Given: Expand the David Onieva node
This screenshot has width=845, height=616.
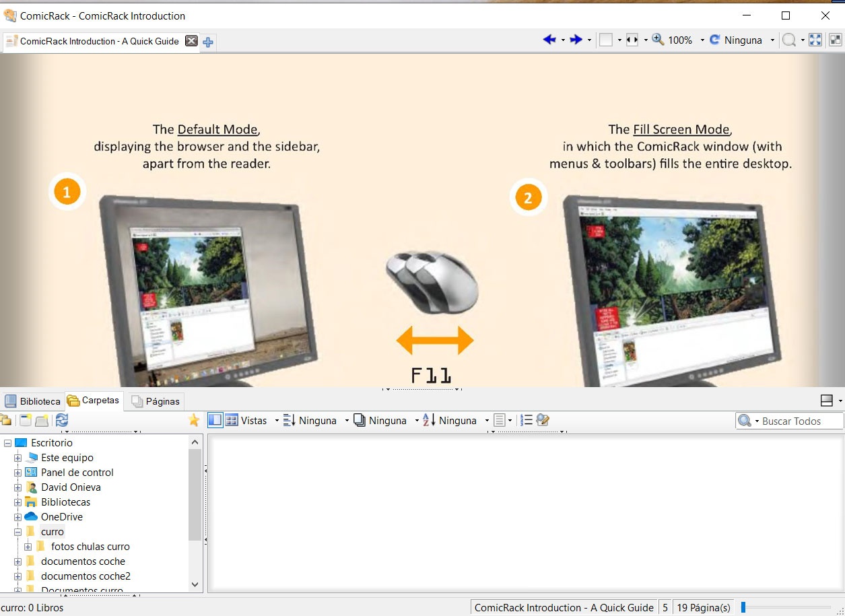Looking at the screenshot, I should point(18,487).
